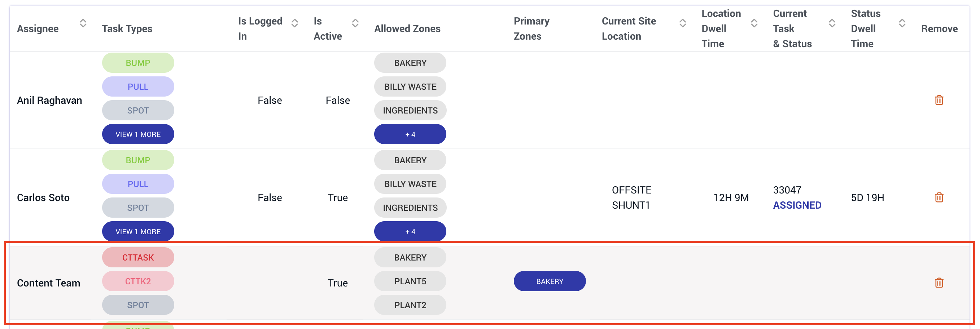Show Carlos Soto's +4 additional allowed zones
The width and height of the screenshot is (980, 329).
[x=410, y=231]
